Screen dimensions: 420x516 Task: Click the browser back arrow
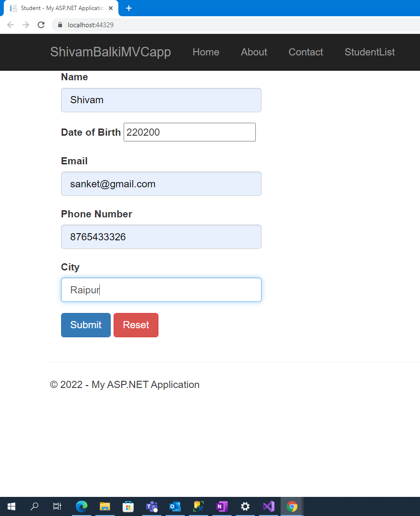coord(10,25)
